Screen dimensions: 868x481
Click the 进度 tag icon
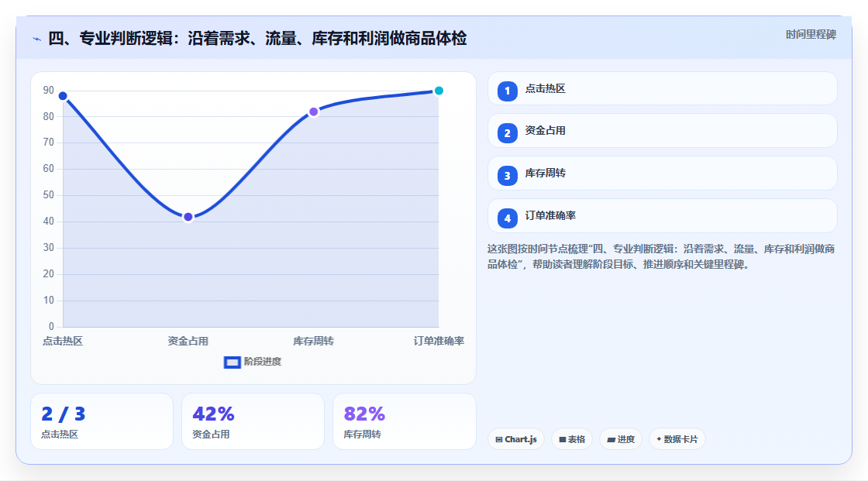611,439
